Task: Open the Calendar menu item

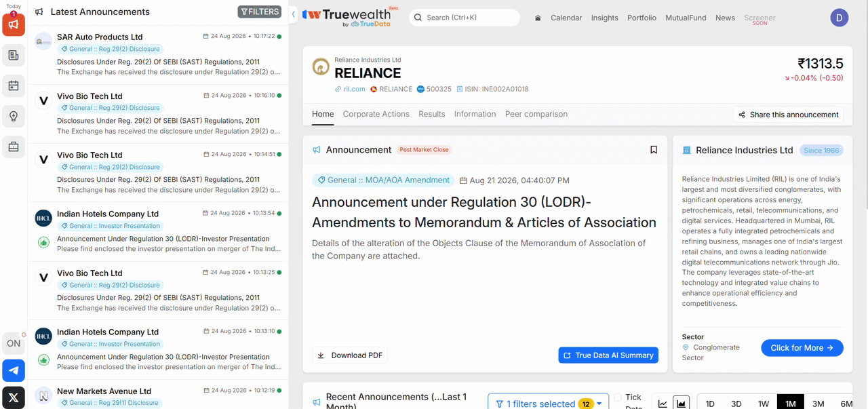Action: click(x=566, y=18)
